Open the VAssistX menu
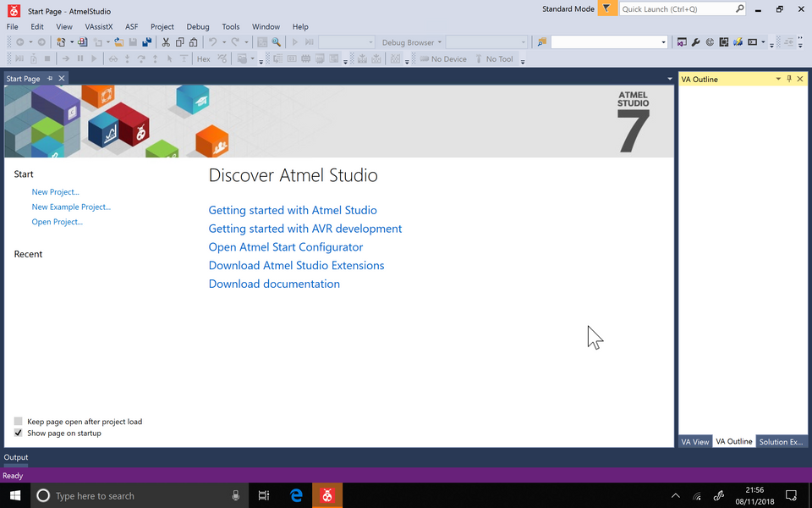 click(98, 26)
